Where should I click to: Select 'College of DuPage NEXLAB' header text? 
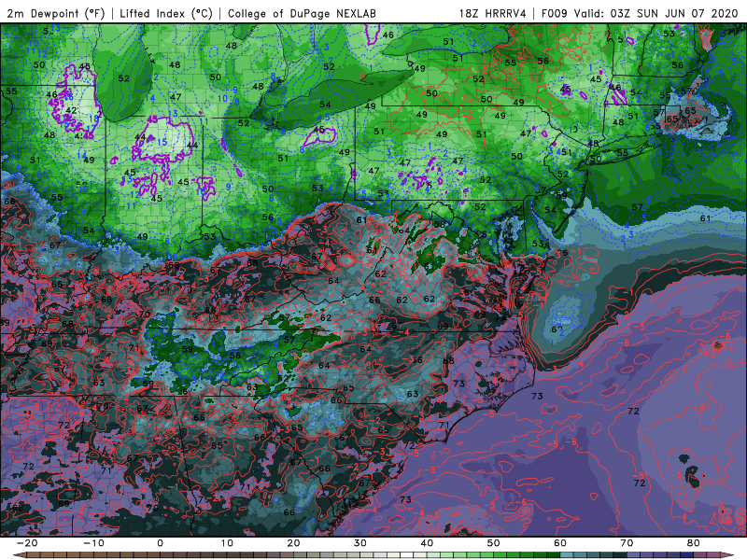click(302, 13)
